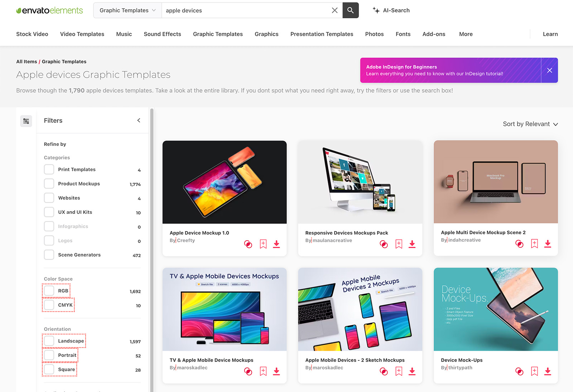Bookmark Apple Multi Device Mockup Scene 2
The width and height of the screenshot is (573, 392).
535,244
